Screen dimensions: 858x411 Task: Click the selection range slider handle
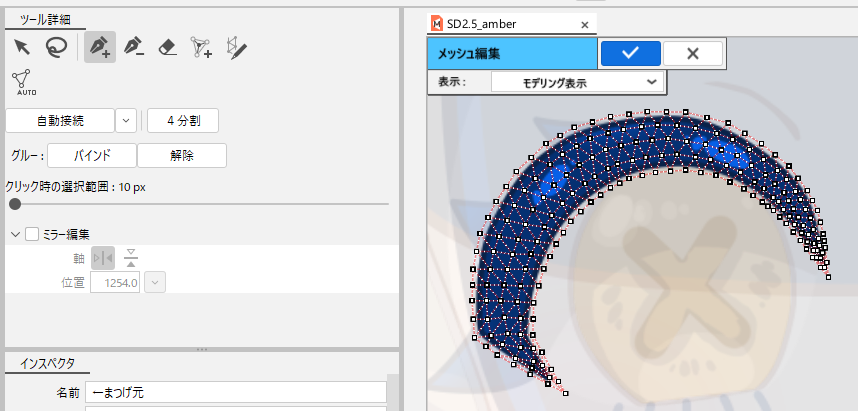tap(15, 204)
